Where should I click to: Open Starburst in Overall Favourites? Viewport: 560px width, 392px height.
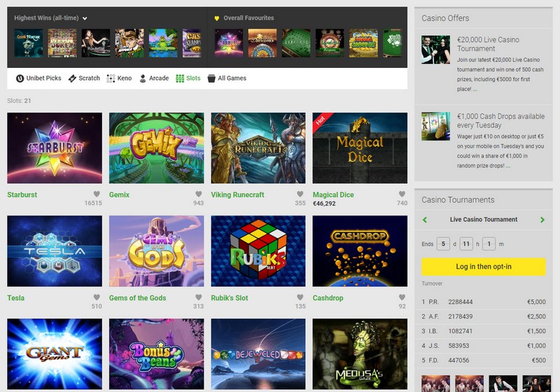tap(229, 43)
